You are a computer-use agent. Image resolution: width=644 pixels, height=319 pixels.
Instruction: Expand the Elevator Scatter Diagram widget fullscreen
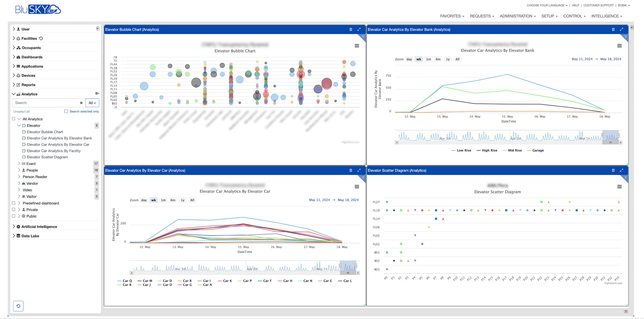pos(621,170)
